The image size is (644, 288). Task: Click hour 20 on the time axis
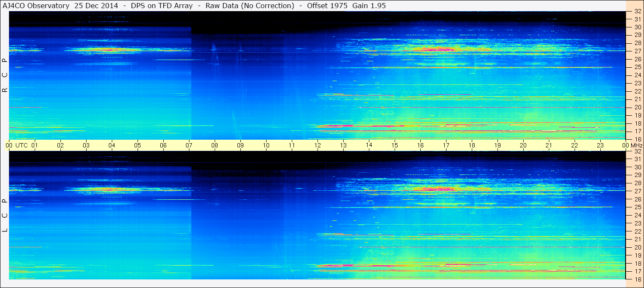523,145
